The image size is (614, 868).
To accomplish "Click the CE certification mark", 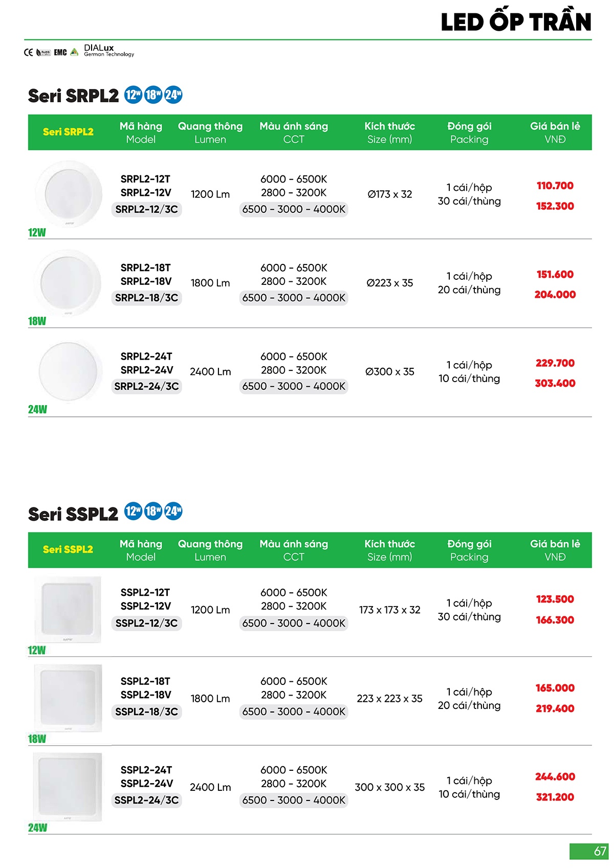I will [x=28, y=52].
